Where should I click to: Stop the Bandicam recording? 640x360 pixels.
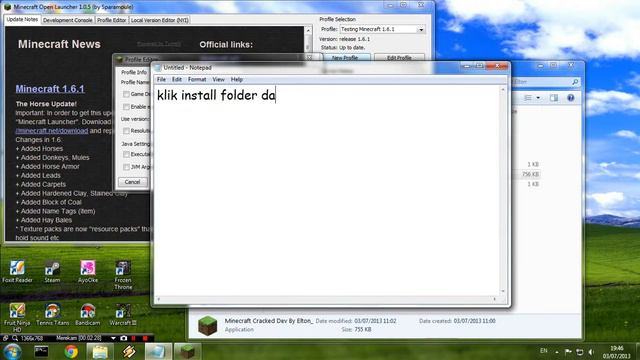click(144, 338)
